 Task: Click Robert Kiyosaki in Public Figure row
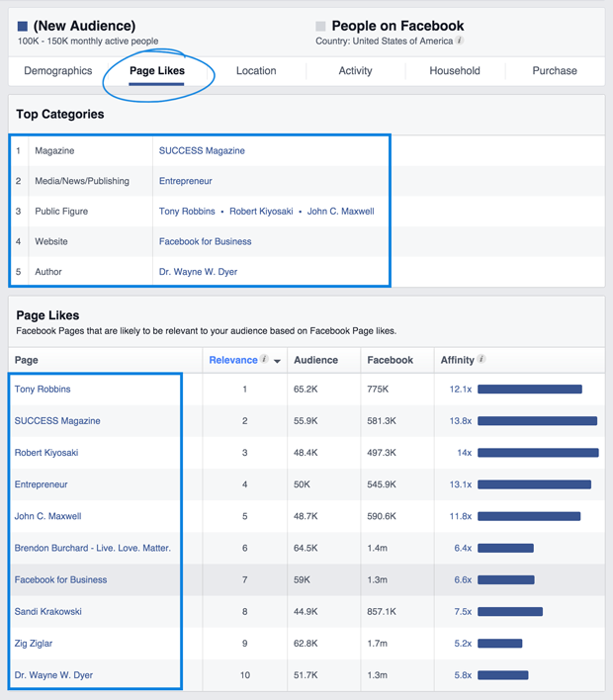click(x=261, y=212)
